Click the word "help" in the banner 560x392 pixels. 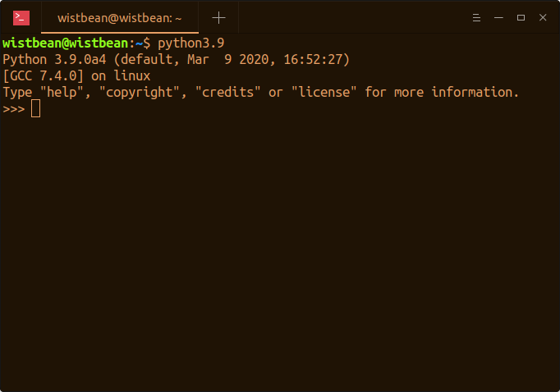(x=62, y=93)
